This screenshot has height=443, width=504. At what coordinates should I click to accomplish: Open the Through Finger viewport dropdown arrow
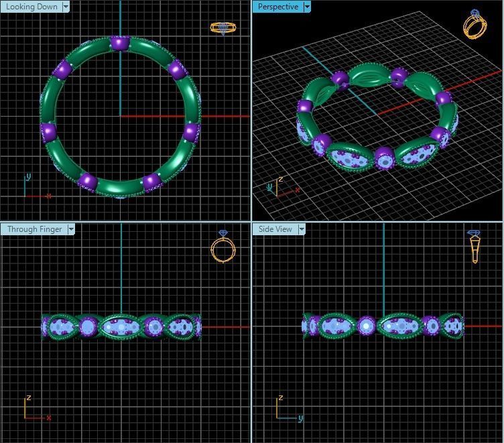coord(71,229)
